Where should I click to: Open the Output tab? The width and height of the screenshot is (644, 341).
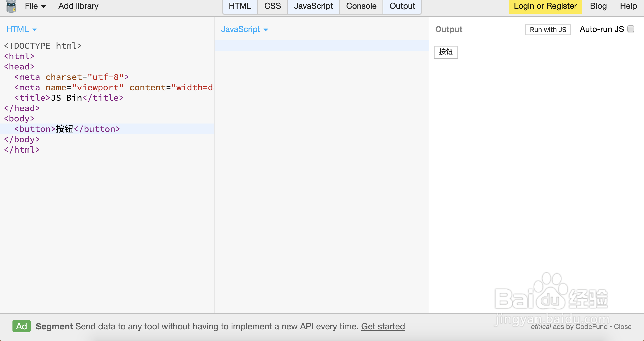pos(402,6)
